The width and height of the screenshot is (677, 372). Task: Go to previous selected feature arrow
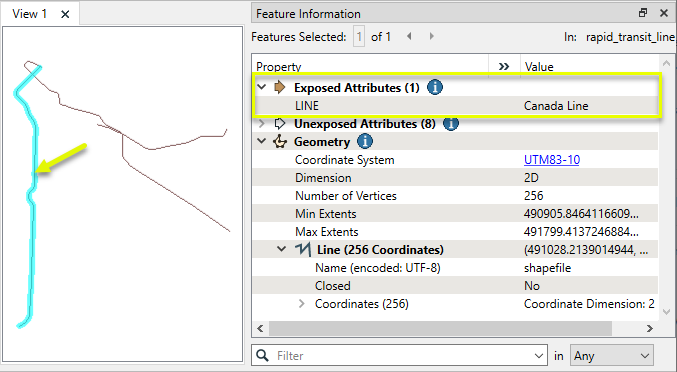(409, 37)
